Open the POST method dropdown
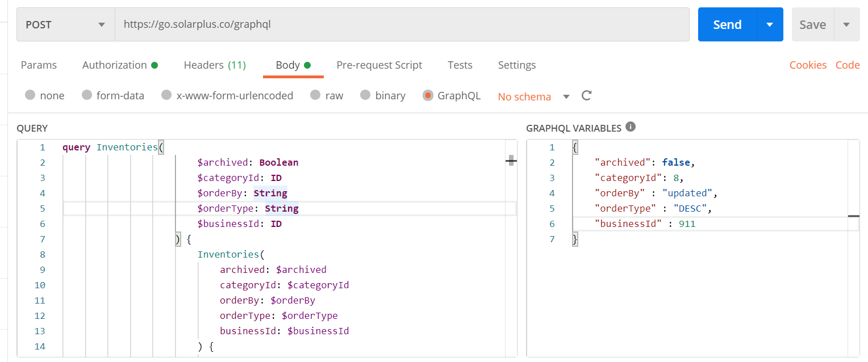Image resolution: width=868 pixels, height=362 pixels. point(66,24)
